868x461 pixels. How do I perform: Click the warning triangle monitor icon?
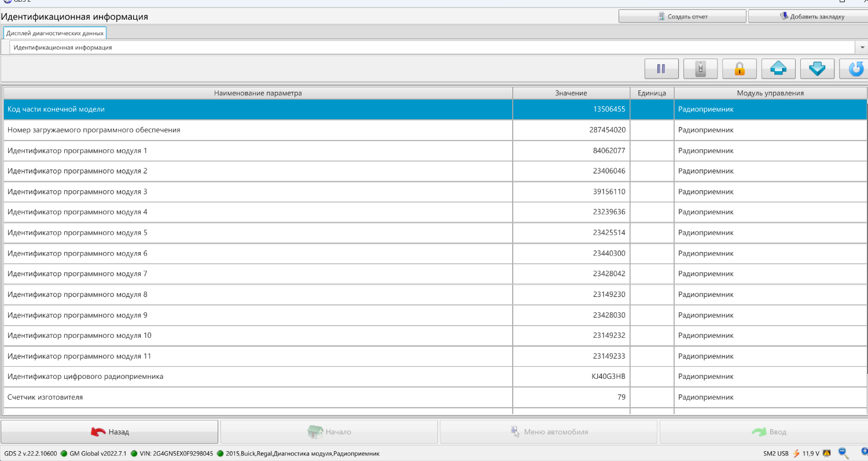(x=827, y=453)
